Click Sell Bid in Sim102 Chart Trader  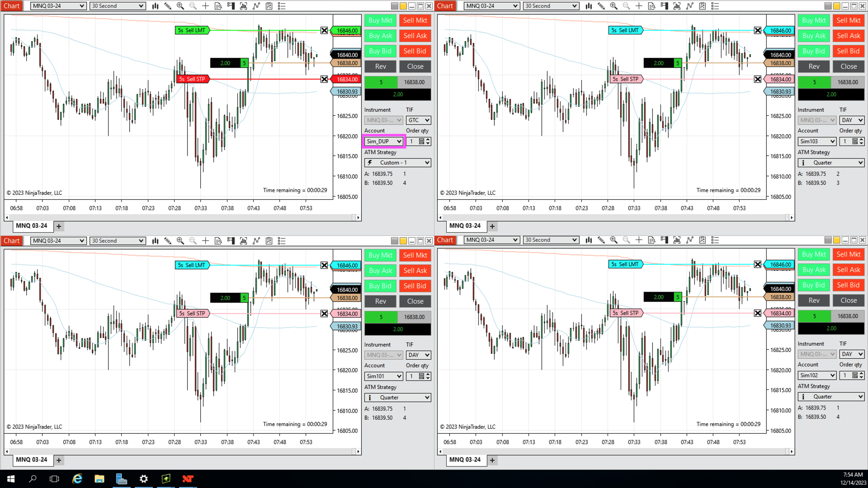click(849, 285)
